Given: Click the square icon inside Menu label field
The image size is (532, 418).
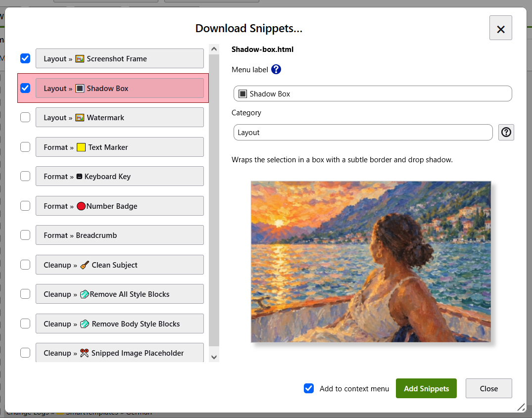Looking at the screenshot, I should coord(242,93).
